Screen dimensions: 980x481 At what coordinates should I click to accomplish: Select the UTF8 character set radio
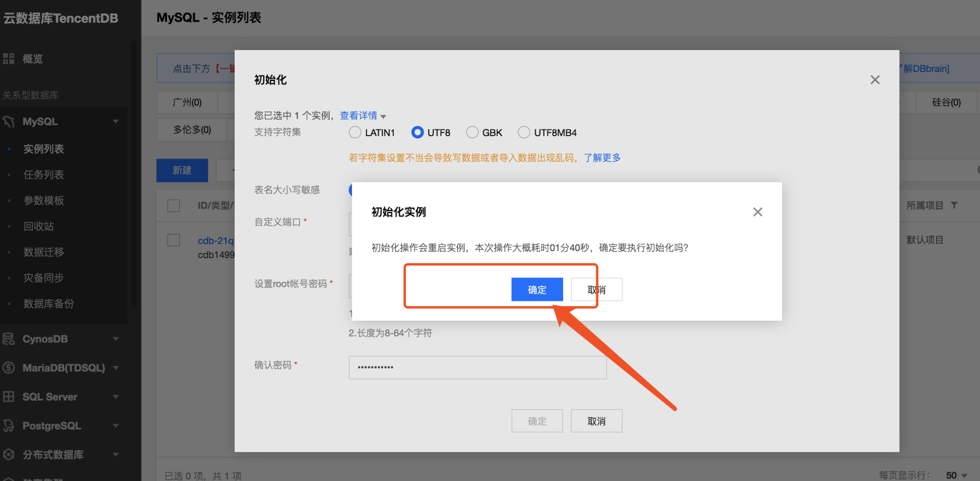click(x=417, y=133)
